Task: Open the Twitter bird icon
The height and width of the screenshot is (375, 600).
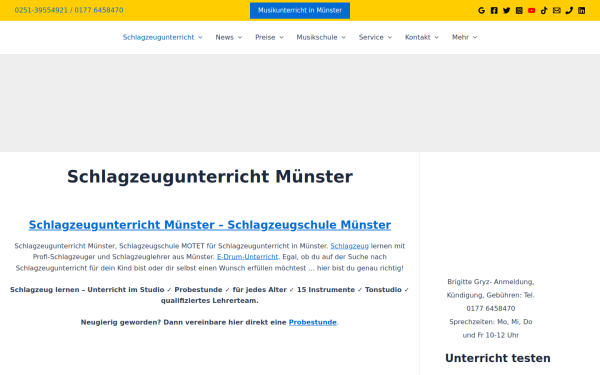Action: (x=507, y=11)
